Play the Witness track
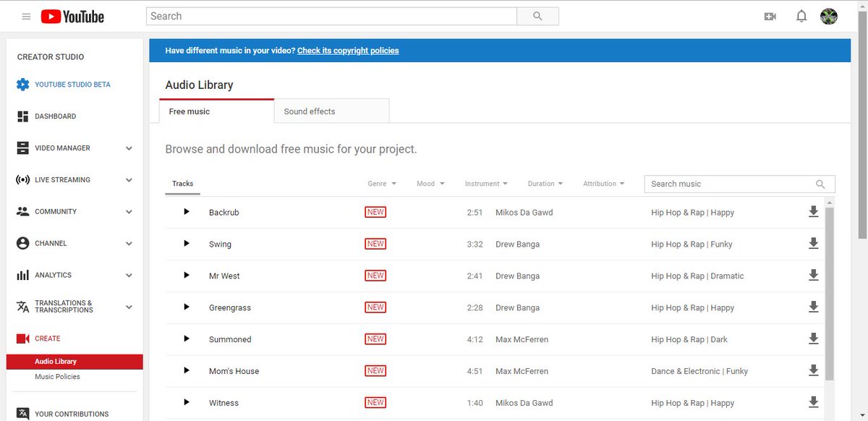Screen dimensions: 868x421 click(186, 403)
